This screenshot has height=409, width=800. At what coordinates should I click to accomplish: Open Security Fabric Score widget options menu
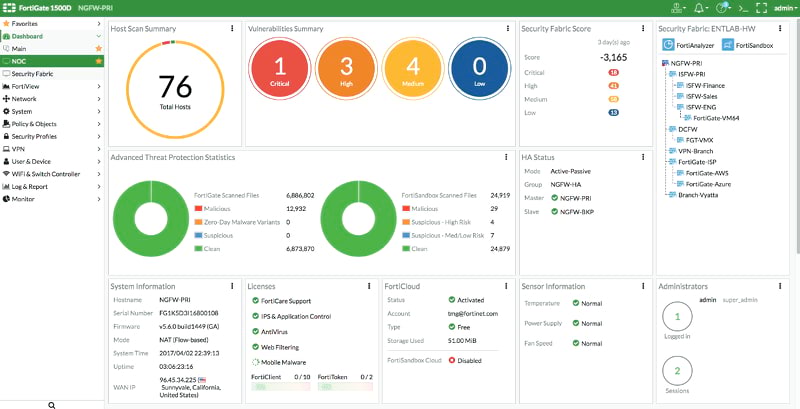point(643,29)
